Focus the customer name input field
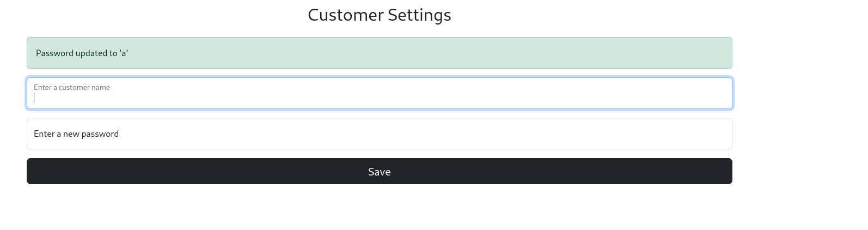This screenshot has height=230, width=868. (379, 93)
